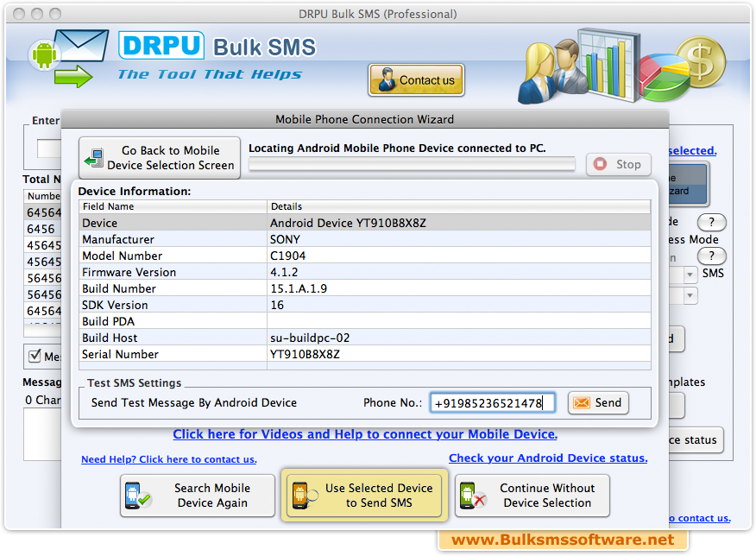Click phone with checkmark icon on Search button
756x556 pixels.
(x=137, y=496)
